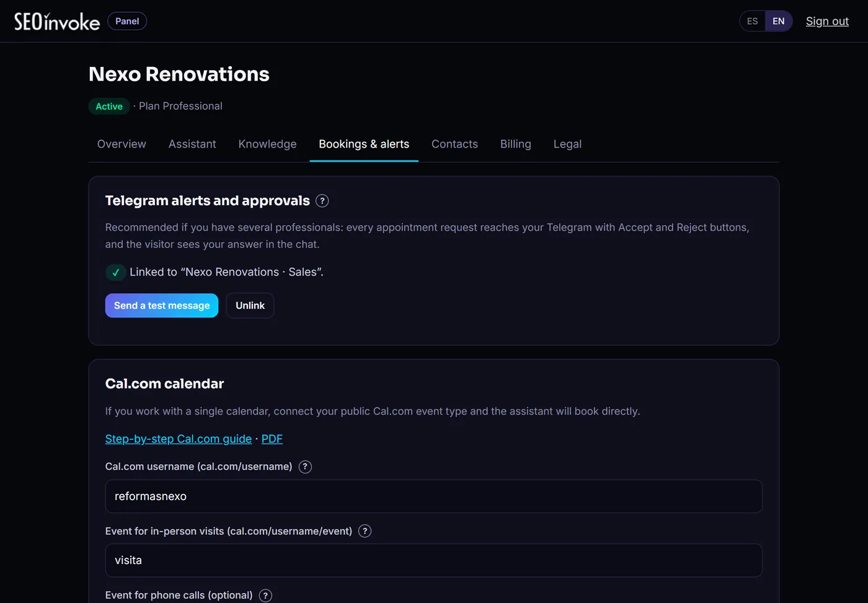Open help icon for Cal.com username
Image resolution: width=868 pixels, height=603 pixels.
tap(305, 467)
